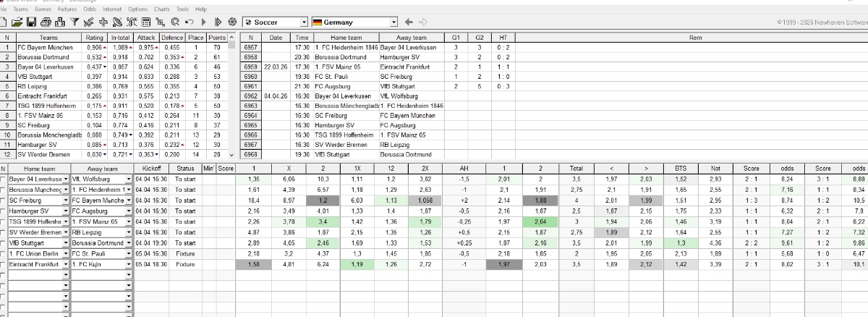Image resolution: width=868 pixels, height=317 pixels.
Task: Click the Rating column header
Action: click(95, 37)
